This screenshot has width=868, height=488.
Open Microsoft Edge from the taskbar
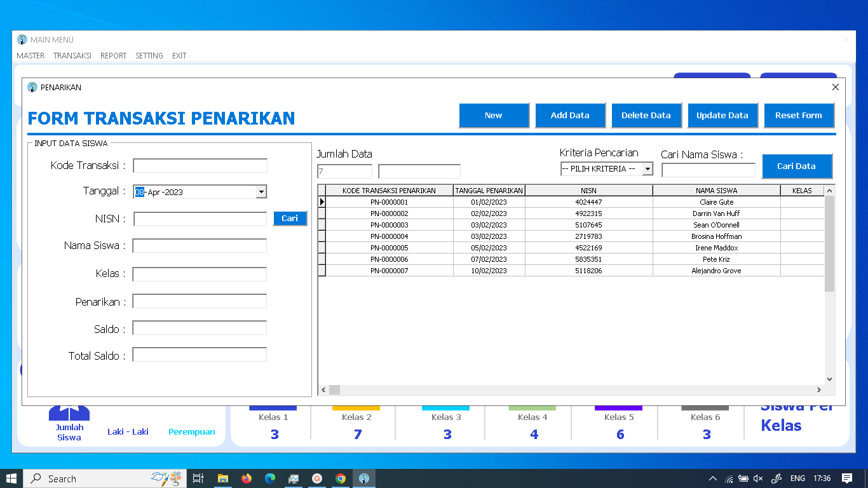tap(270, 478)
